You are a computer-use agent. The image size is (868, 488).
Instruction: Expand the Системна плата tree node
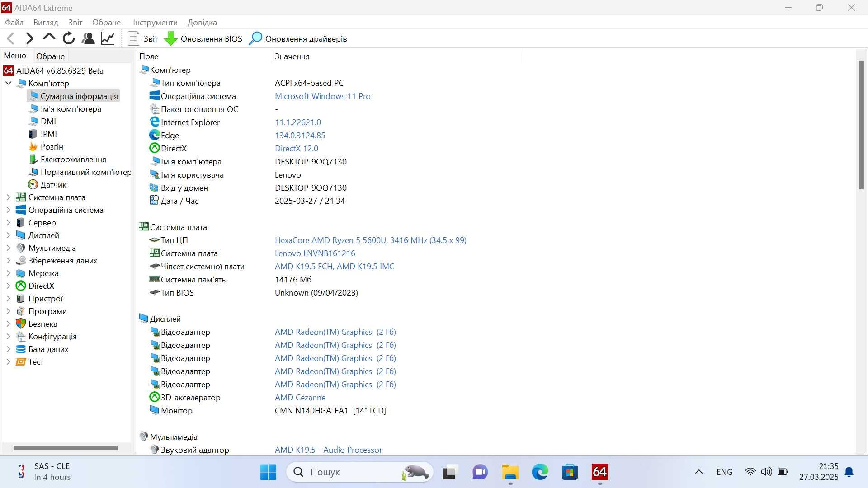(8, 197)
